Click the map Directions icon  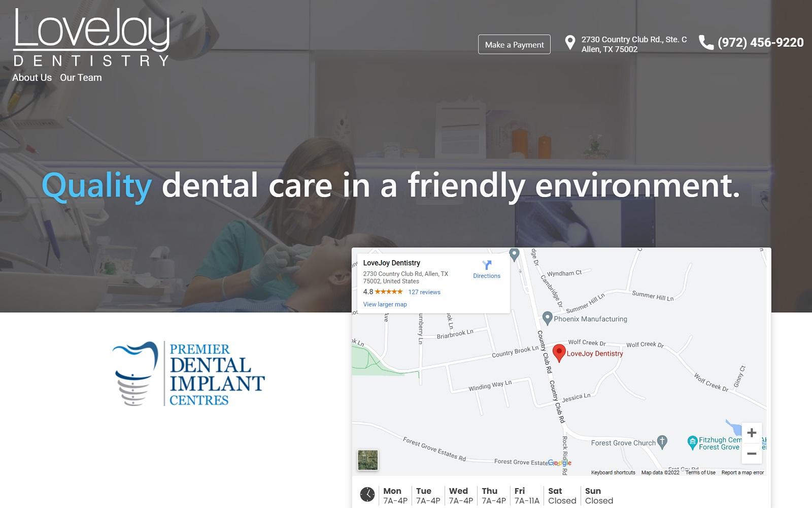click(x=487, y=265)
